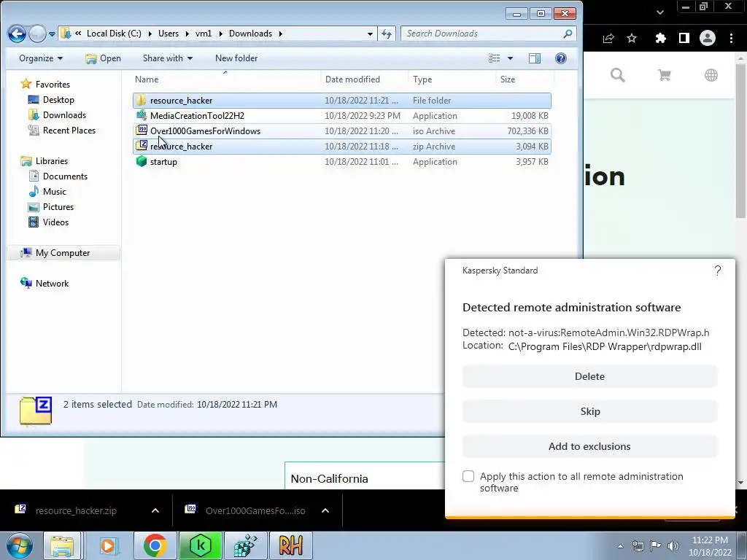Open the Chrome profile avatar
The width and height of the screenshot is (747, 560).
click(708, 38)
